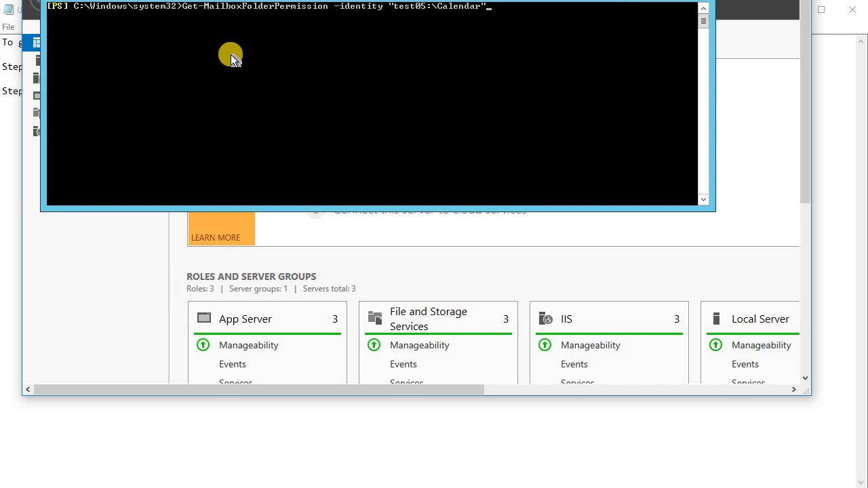The image size is (868, 488).
Task: Click Servers total: 3 text
Action: (330, 289)
